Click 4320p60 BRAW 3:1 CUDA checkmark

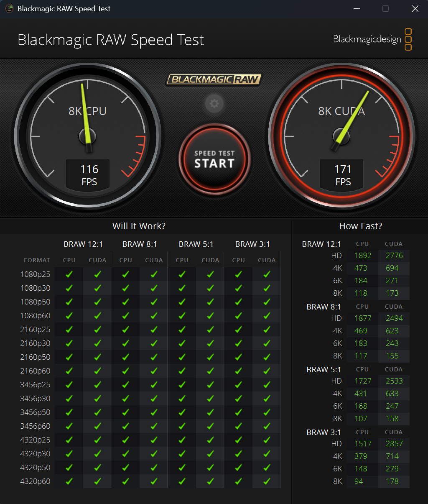(x=267, y=481)
